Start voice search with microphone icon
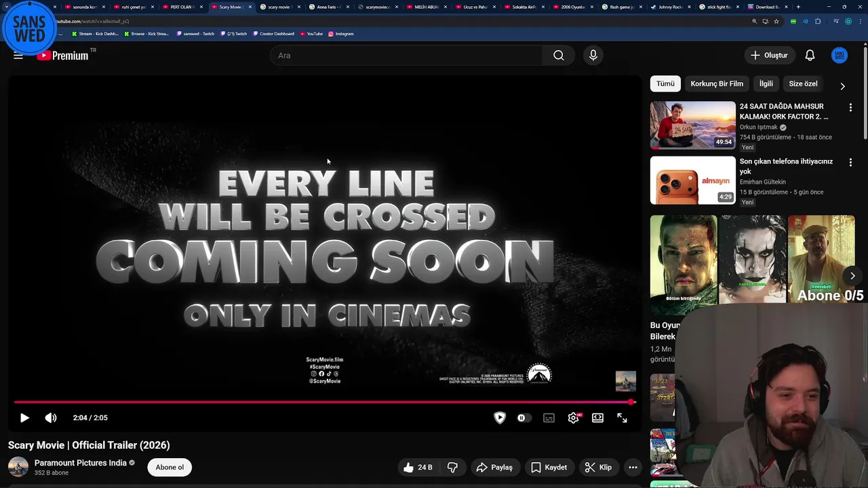Image resolution: width=868 pixels, height=488 pixels. pos(593,56)
